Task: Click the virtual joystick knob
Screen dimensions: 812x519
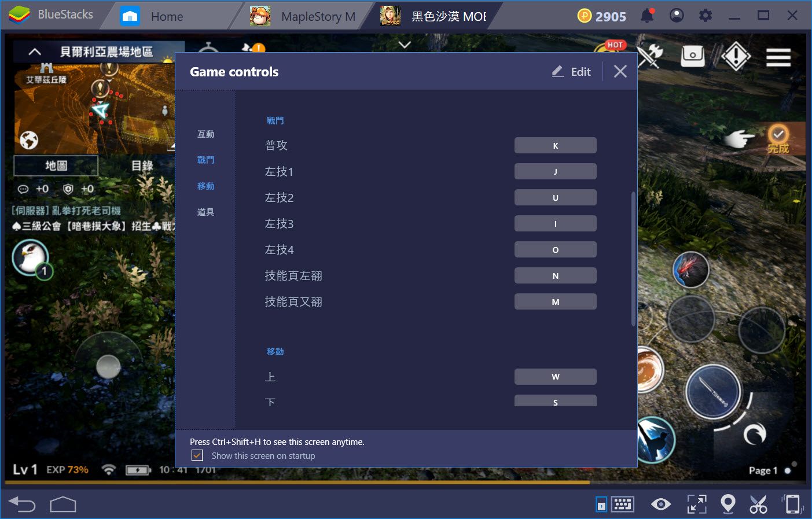Action: (108, 366)
